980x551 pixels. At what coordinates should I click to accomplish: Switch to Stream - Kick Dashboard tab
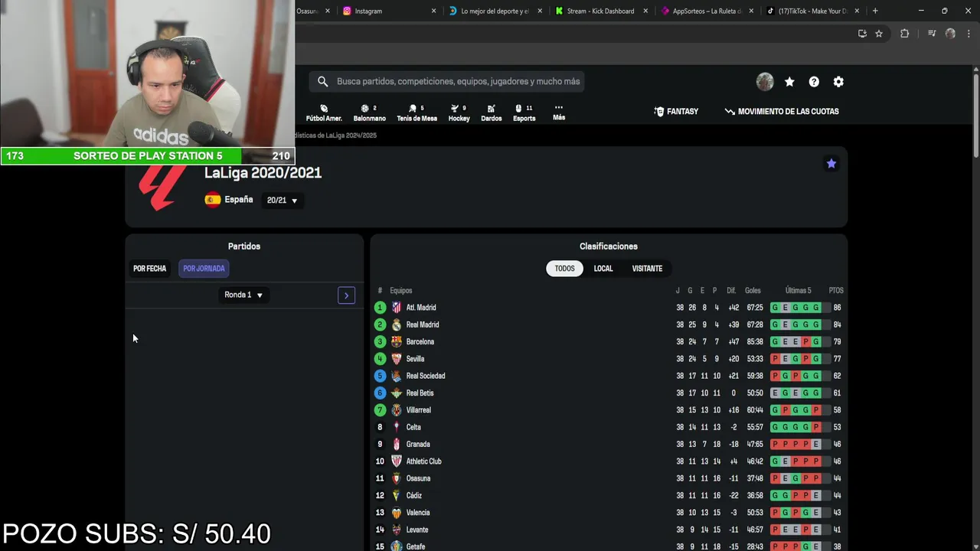pyautogui.click(x=602, y=11)
